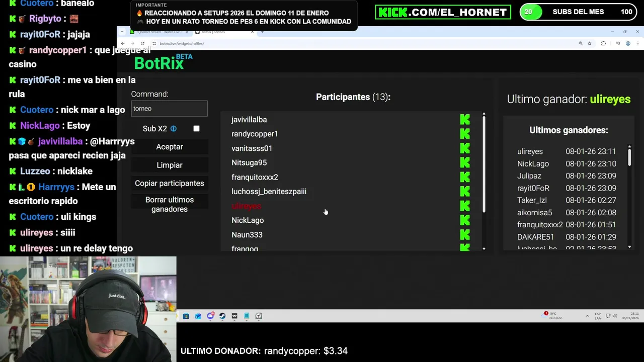Click Julipaz in the Ultimos ganadores list
This screenshot has height=362, width=644.
(529, 176)
